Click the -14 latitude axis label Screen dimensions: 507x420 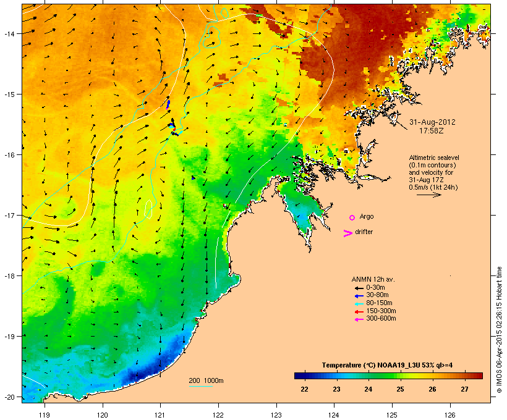pos(9,34)
